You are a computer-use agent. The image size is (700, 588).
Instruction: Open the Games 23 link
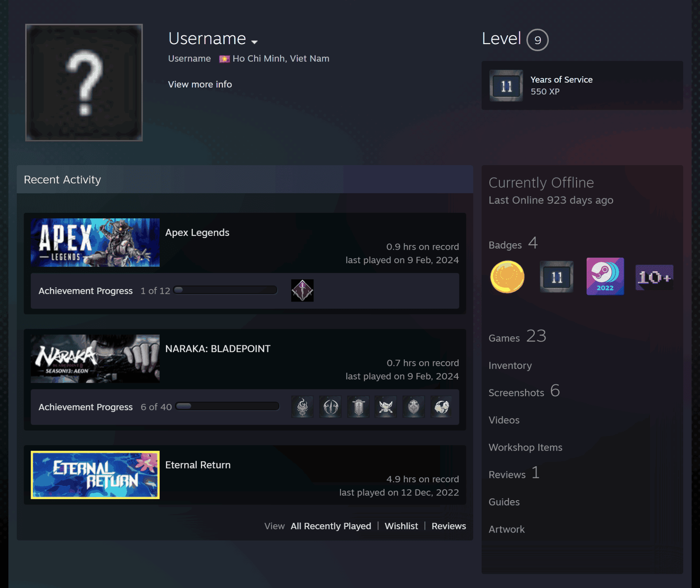click(517, 336)
